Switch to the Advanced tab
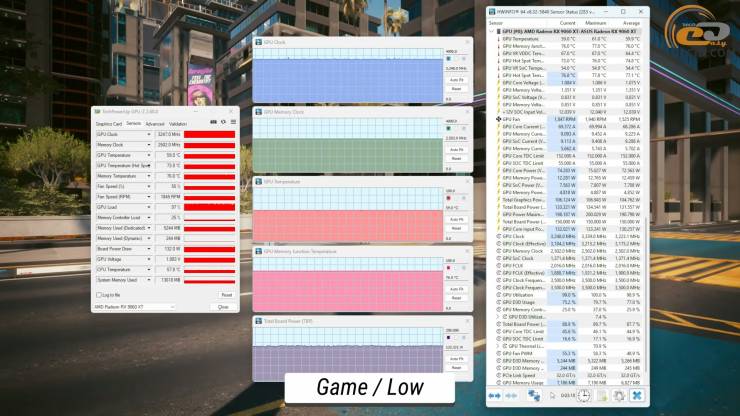Viewport: 740px width, 416px height. point(154,124)
